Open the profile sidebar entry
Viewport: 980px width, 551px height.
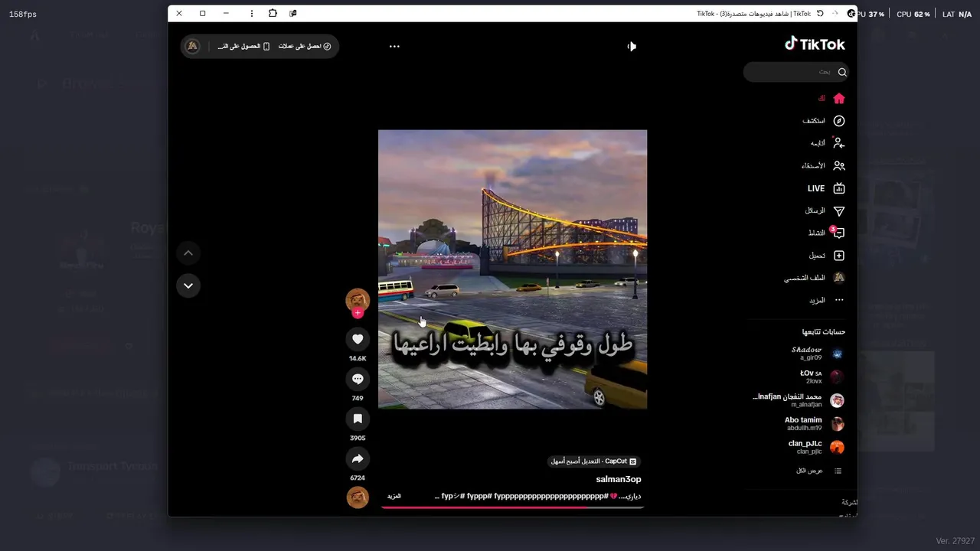814,278
